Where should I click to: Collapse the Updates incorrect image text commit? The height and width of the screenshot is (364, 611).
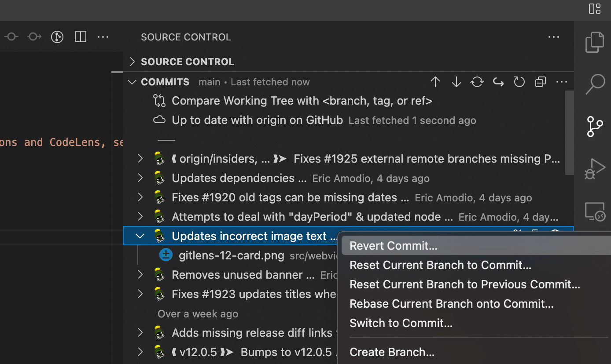pos(140,236)
